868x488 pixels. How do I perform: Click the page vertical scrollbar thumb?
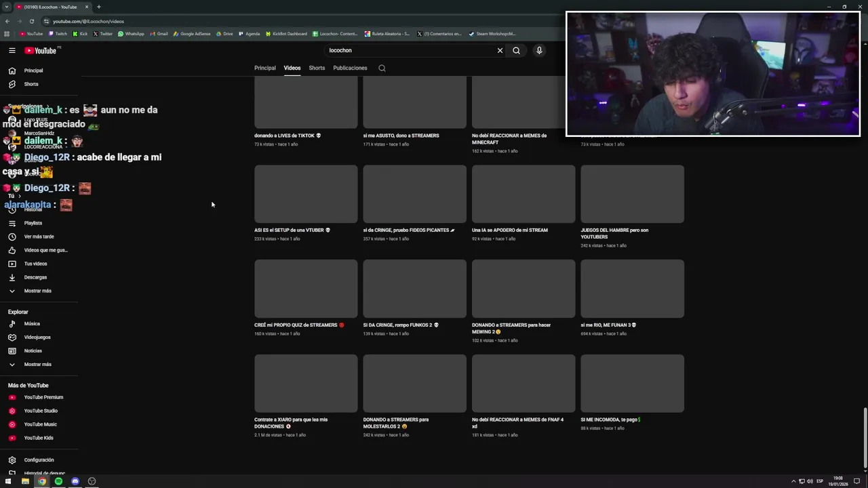point(865,439)
